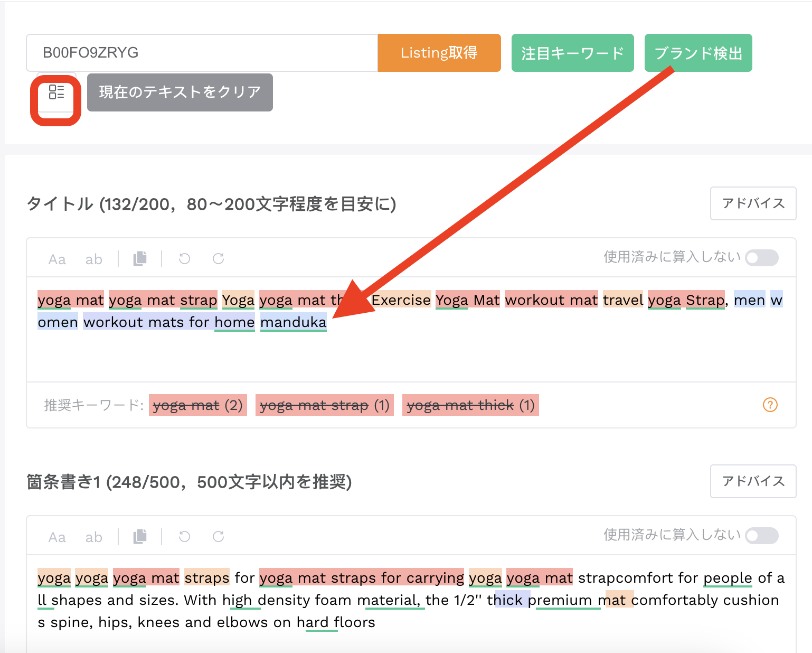Click 'workout mats for home' in title
Viewport: 812px width, 653px height.
pyautogui.click(x=169, y=322)
